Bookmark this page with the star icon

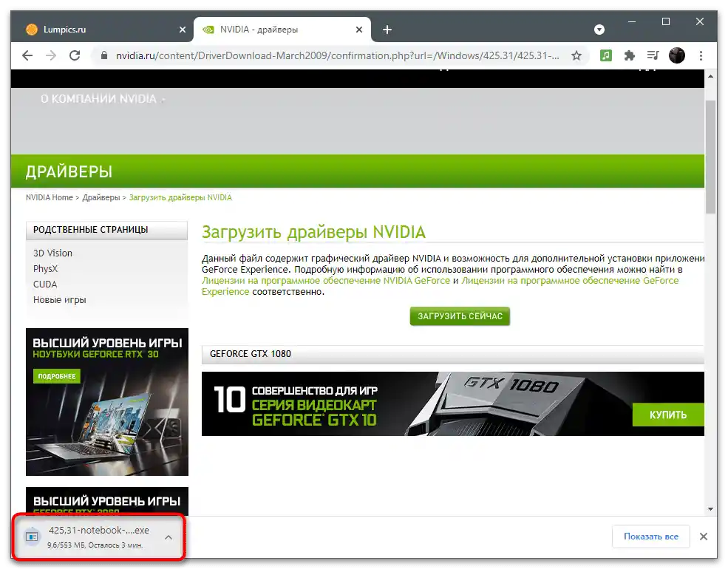coord(576,55)
